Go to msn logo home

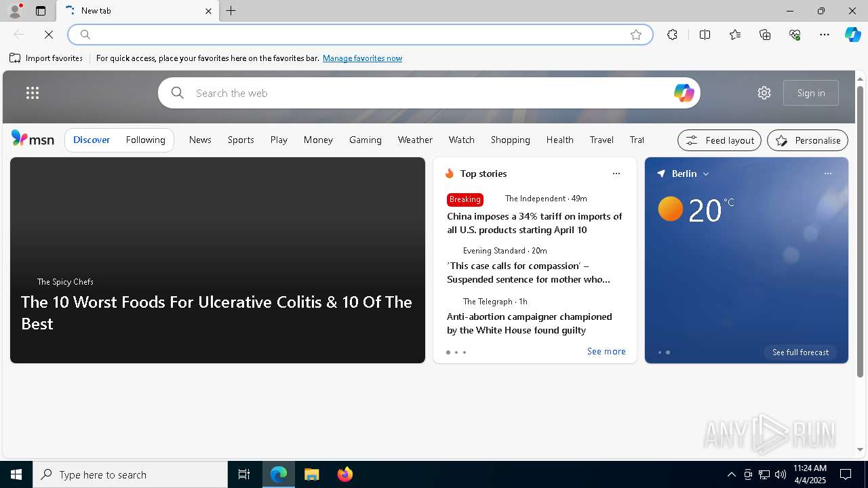click(33, 139)
